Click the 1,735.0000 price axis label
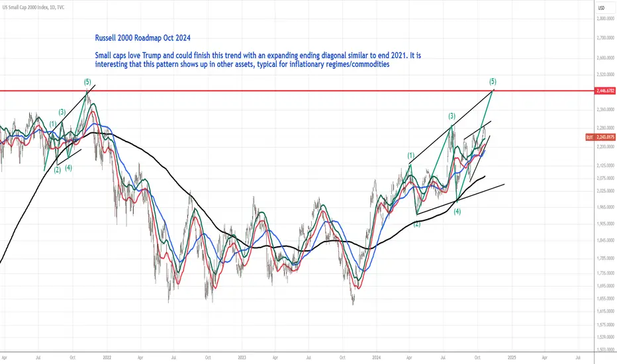 (x=605, y=273)
